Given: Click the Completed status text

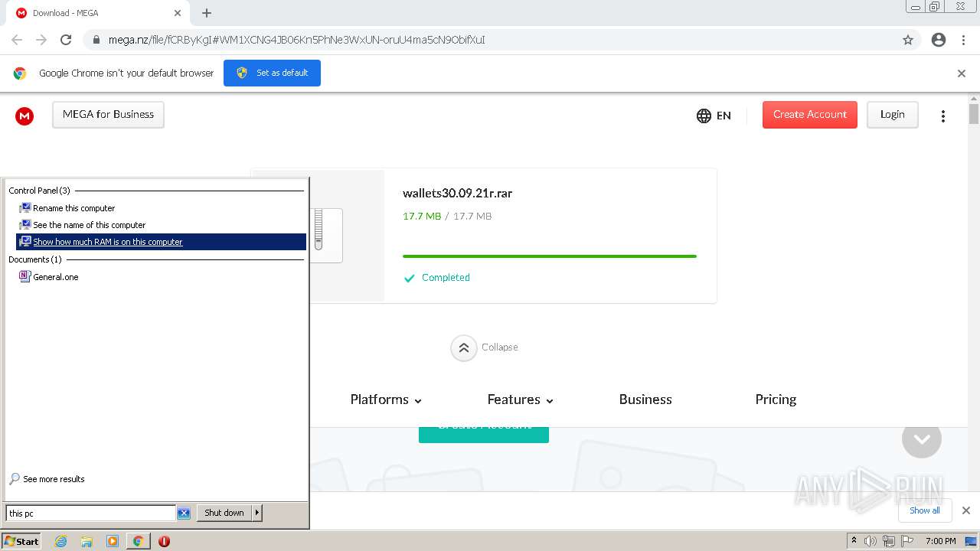Looking at the screenshot, I should tap(446, 278).
